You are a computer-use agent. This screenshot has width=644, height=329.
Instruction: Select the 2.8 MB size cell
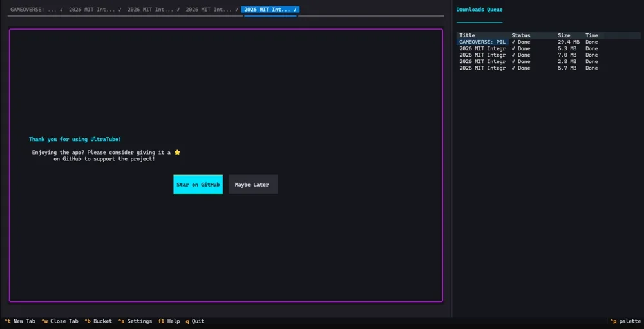(x=567, y=62)
